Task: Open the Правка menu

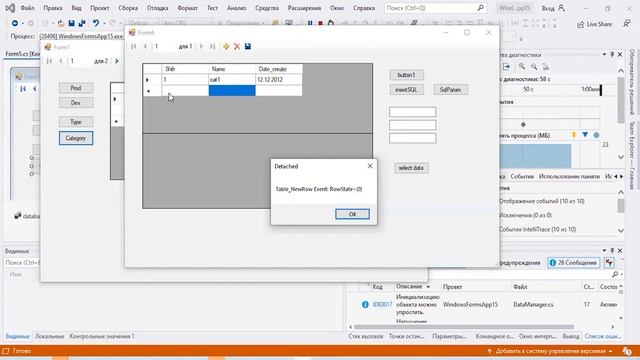Action: click(53, 8)
